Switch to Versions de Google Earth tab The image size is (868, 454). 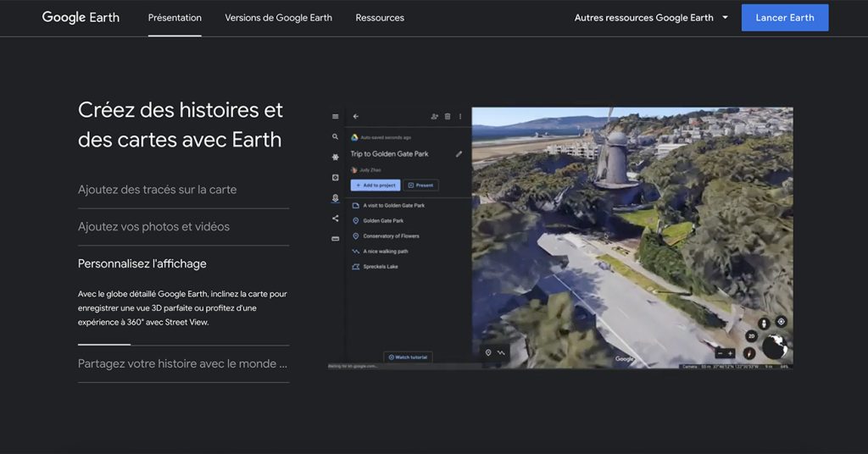[x=278, y=18]
